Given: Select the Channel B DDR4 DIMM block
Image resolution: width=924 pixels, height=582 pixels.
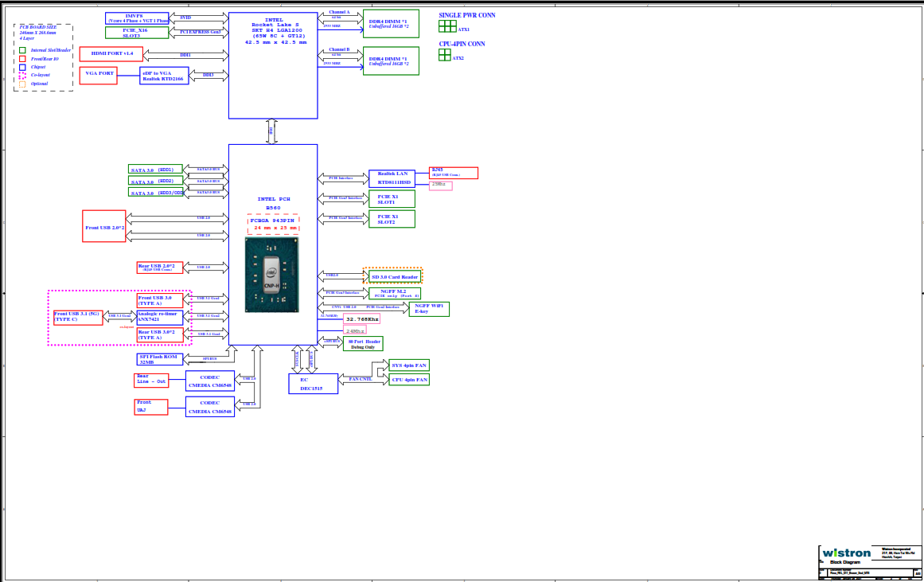Looking at the screenshot, I should pos(392,61).
